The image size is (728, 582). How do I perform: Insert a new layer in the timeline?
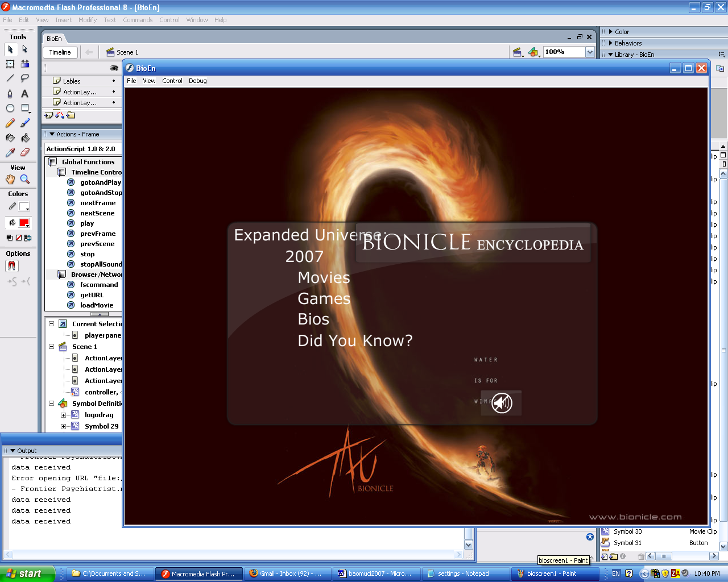tap(48, 115)
